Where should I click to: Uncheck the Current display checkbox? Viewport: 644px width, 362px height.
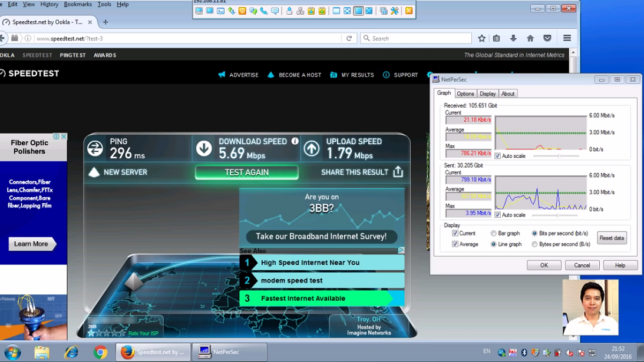click(455, 234)
